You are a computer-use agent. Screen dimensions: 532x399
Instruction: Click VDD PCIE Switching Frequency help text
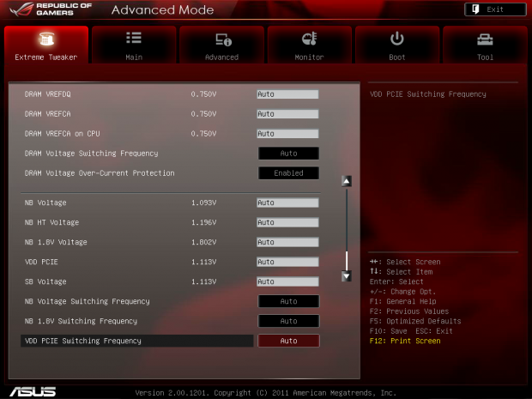click(428, 94)
